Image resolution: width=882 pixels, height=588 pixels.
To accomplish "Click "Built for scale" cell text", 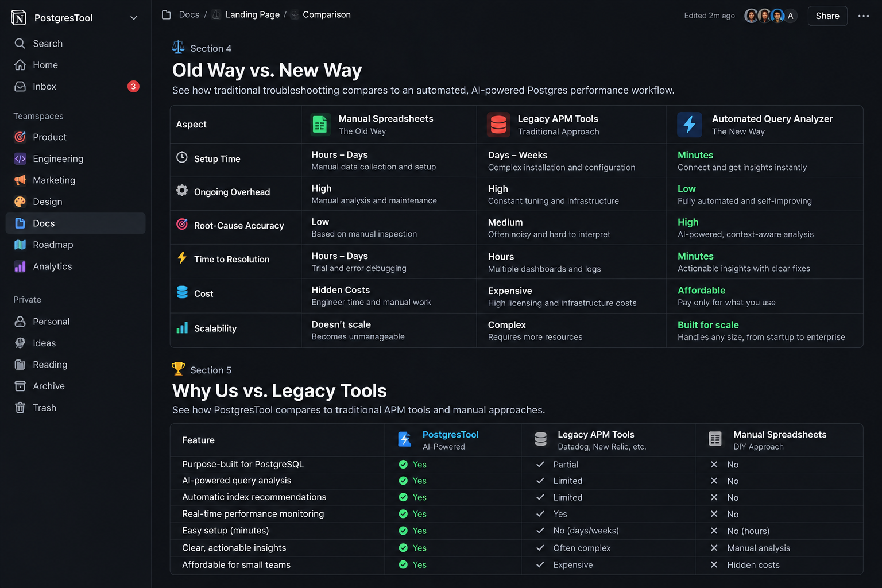I will click(708, 325).
